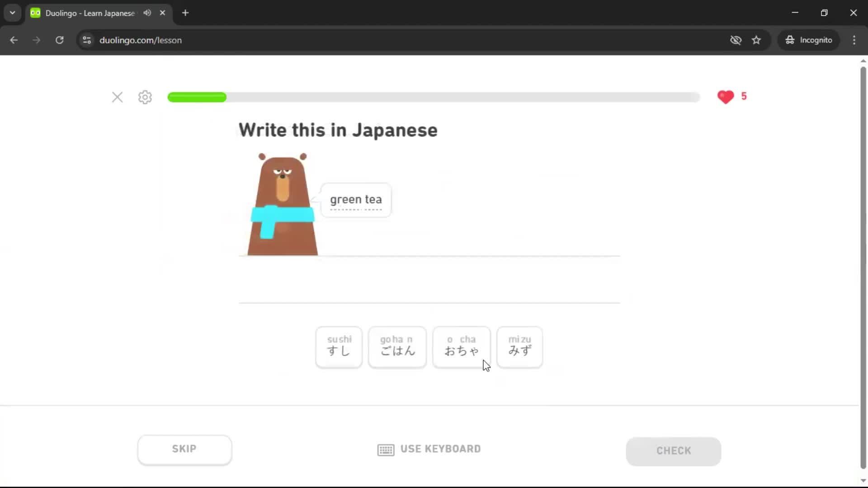This screenshot has width=868, height=488.
Task: Click the green lesson progress bar
Action: [x=197, y=97]
